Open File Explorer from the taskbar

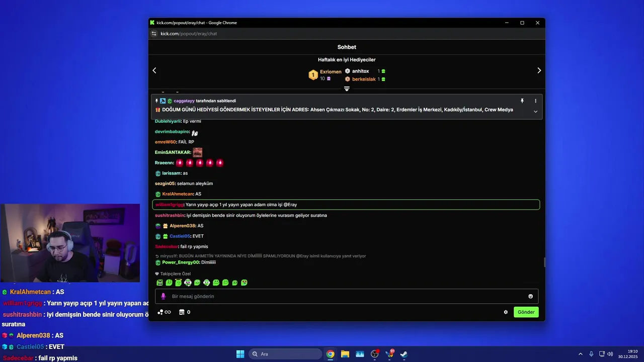345,354
